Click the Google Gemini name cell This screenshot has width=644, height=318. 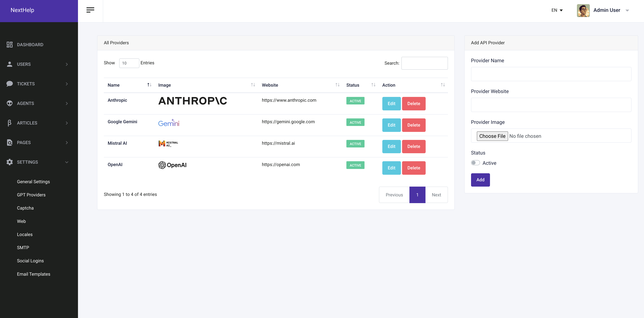pyautogui.click(x=122, y=122)
